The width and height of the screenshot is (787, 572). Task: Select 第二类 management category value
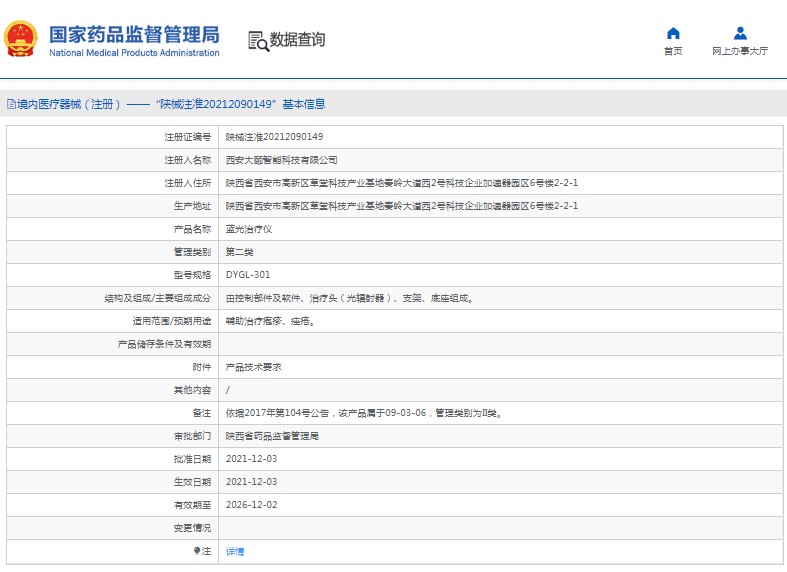click(239, 252)
